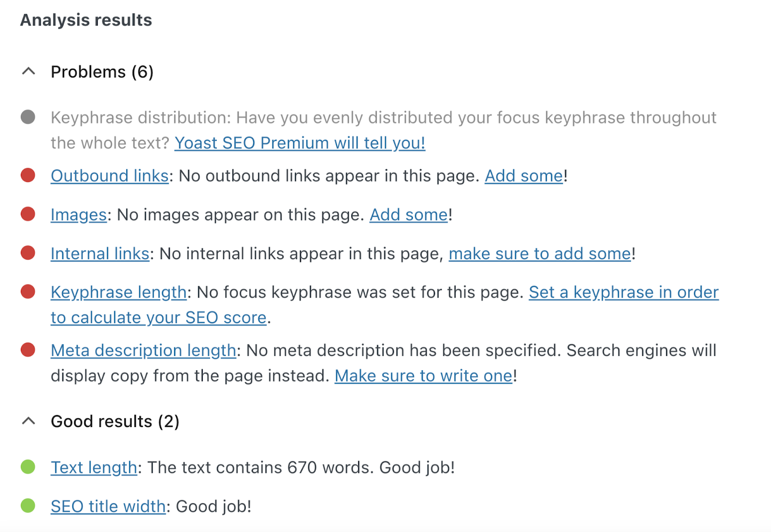Collapse the Problems section
The width and height of the screenshot is (771, 532).
(x=29, y=71)
